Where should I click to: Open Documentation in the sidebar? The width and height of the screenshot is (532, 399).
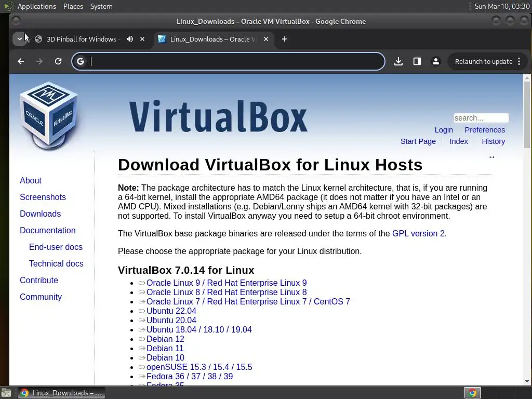point(47,230)
